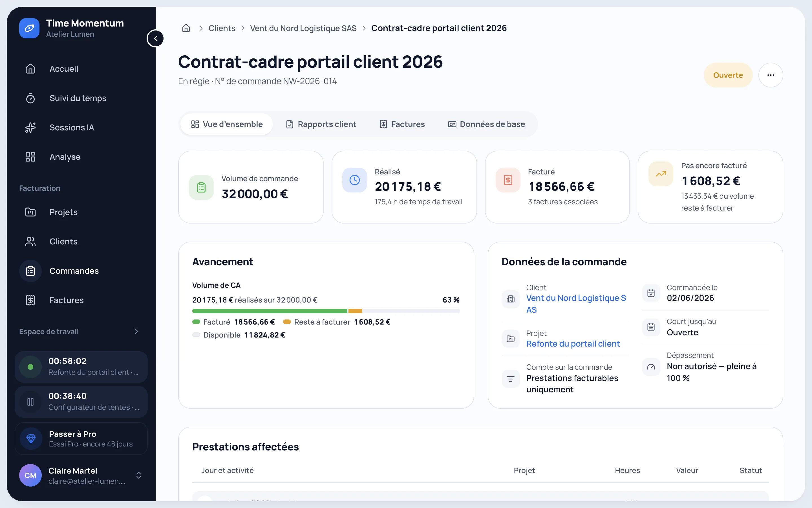Switch to the Rapports client tab
The width and height of the screenshot is (812, 508).
pyautogui.click(x=321, y=124)
